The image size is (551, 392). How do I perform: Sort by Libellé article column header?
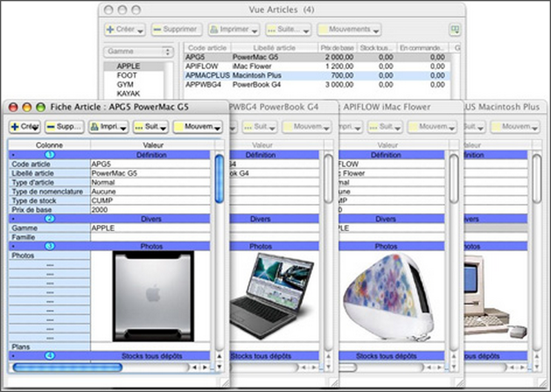pos(274,48)
